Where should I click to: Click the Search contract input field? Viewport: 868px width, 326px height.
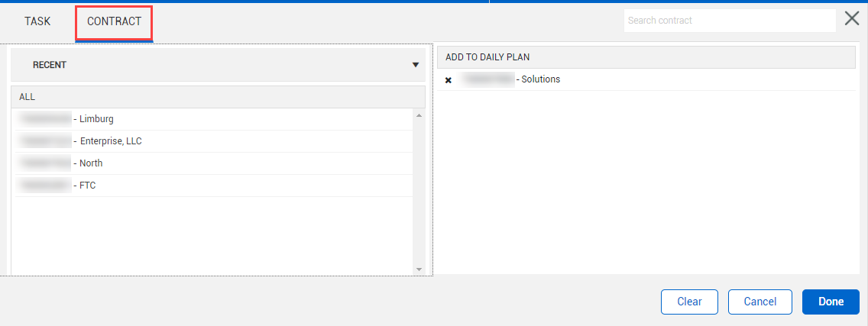tap(729, 21)
